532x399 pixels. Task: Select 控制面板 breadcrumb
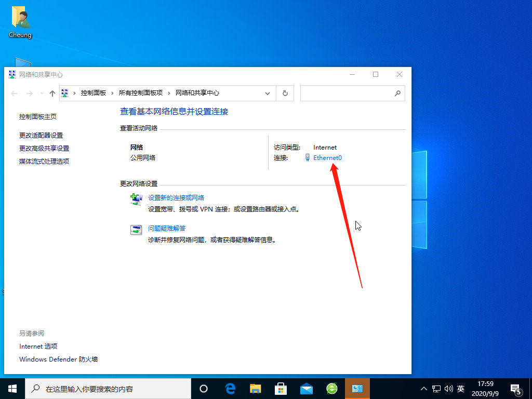click(94, 93)
